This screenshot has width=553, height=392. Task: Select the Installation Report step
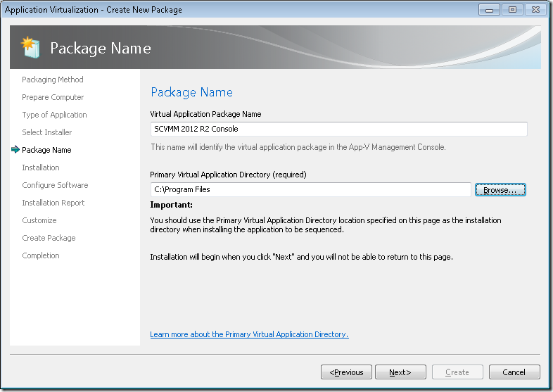coord(53,203)
